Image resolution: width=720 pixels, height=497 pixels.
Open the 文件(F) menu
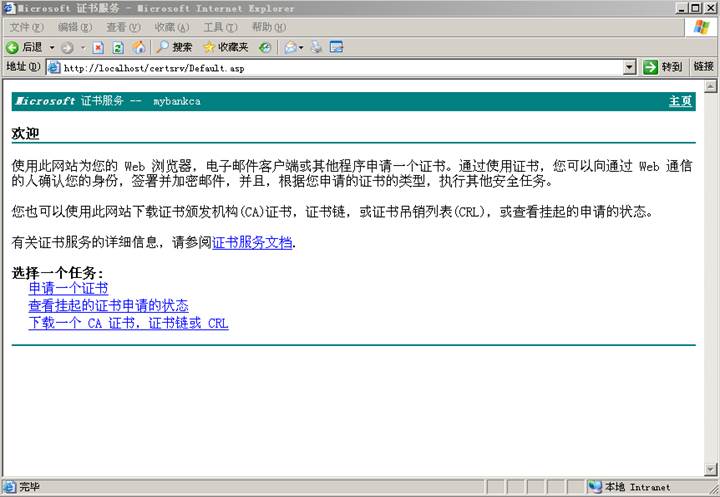pyautogui.click(x=26, y=27)
